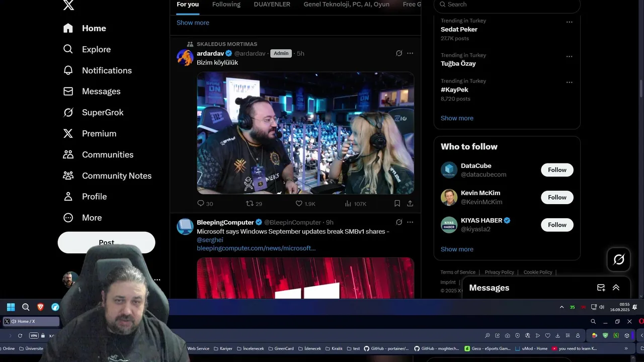This screenshot has width=644, height=362.
Task: Bookmark the ardardav post
Action: pos(397,204)
